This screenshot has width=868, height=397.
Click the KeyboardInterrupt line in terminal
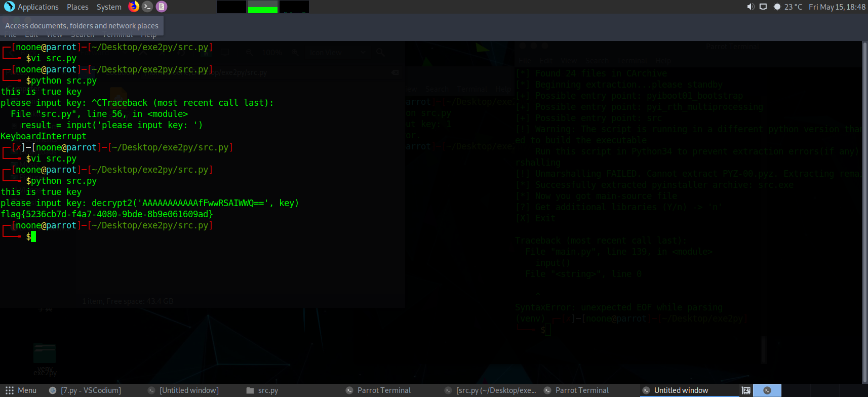pyautogui.click(x=44, y=136)
